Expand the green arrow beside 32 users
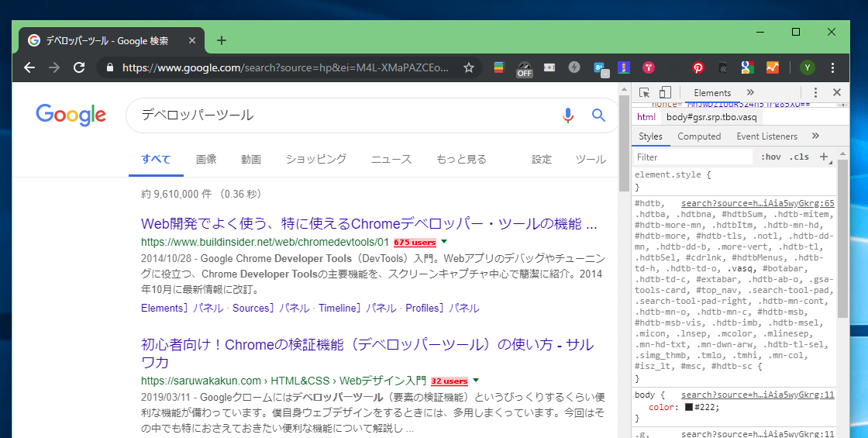Viewport: 868px width, 438px height. tap(476, 381)
